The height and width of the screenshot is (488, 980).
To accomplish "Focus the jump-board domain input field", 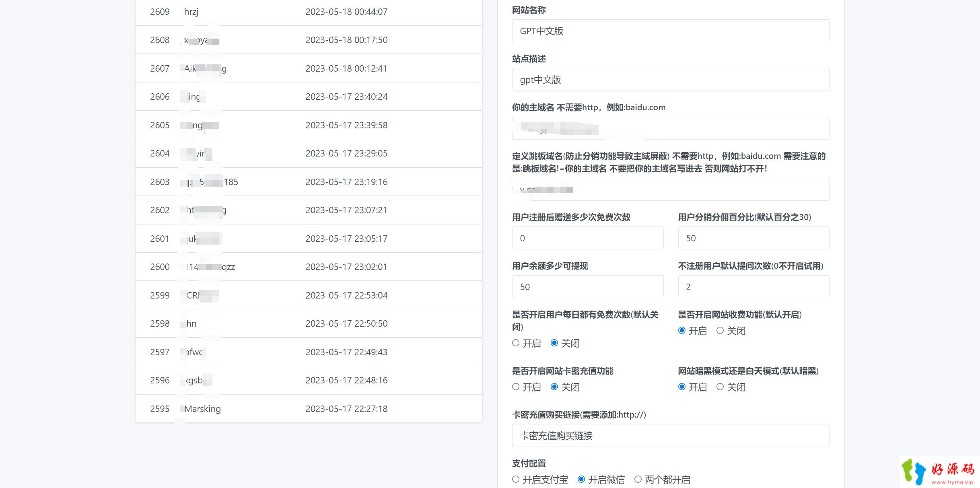I will coord(671,189).
